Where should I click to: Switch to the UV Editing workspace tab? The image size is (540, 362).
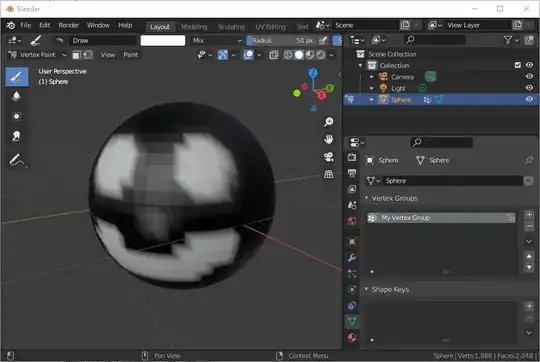tap(270, 27)
